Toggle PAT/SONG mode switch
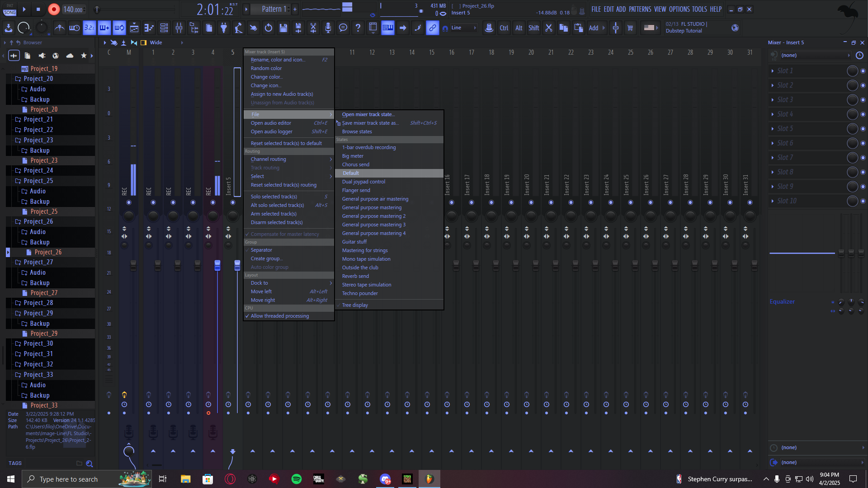This screenshot has height=488, width=868. tap(9, 9)
